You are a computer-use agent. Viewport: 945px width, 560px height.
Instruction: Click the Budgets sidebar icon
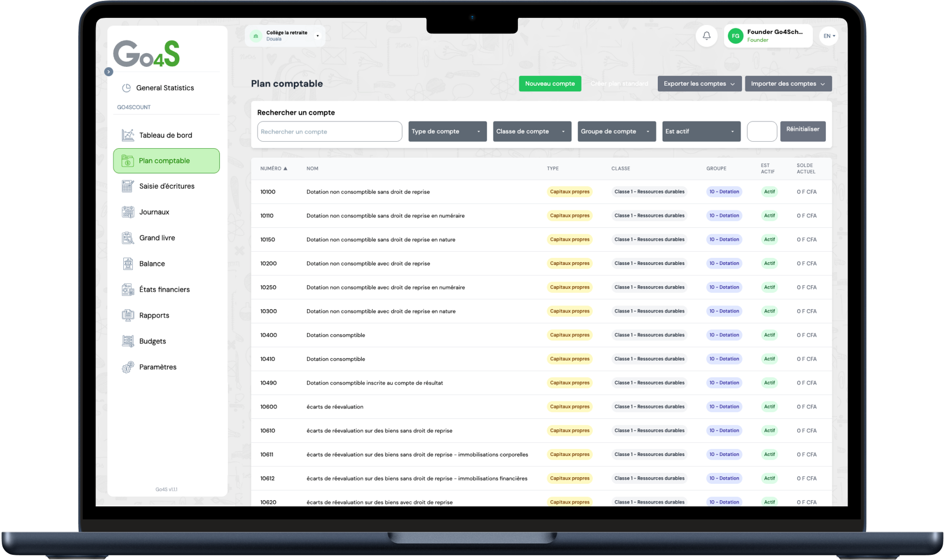tap(128, 341)
